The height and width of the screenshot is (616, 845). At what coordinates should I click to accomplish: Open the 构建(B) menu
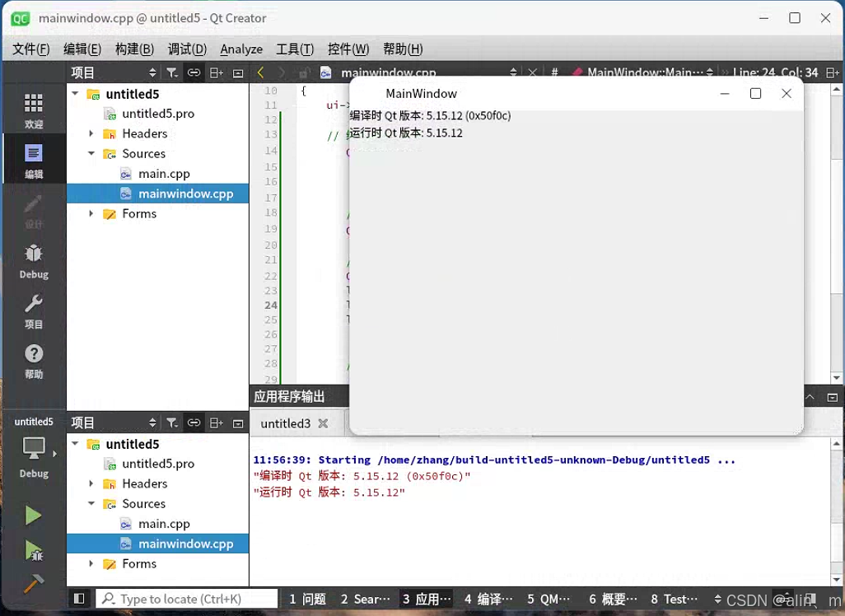pos(134,49)
